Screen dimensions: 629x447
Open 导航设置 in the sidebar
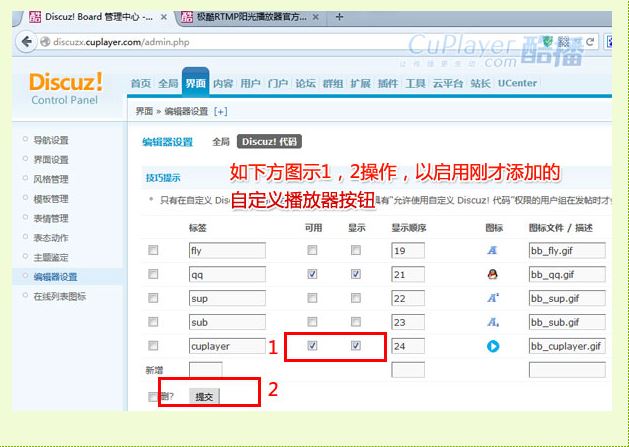coord(51,140)
